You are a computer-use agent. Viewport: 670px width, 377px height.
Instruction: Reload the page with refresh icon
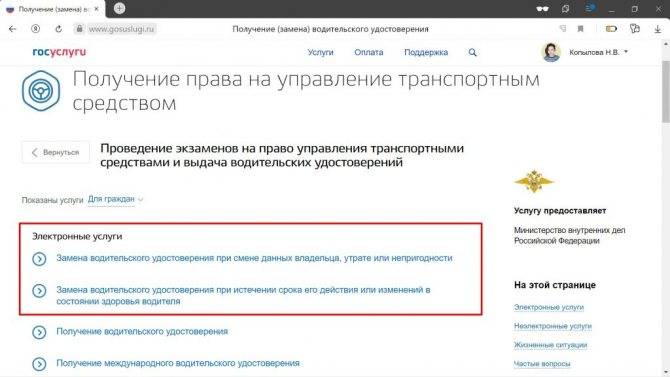click(59, 29)
